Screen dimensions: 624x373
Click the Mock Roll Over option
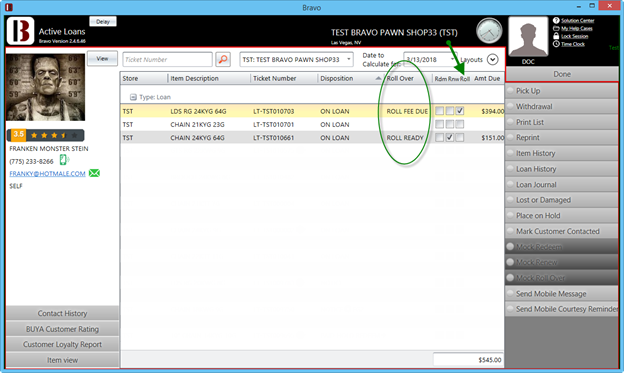point(562,278)
